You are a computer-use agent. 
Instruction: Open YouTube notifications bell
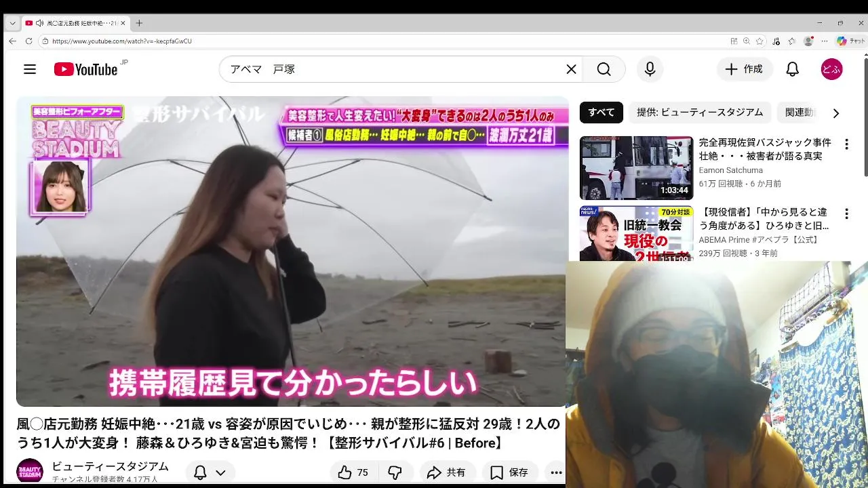point(792,69)
